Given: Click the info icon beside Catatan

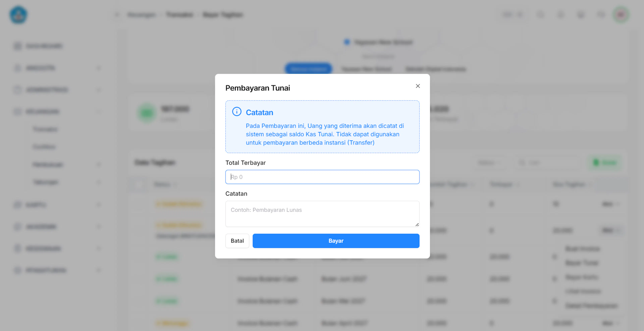Looking at the screenshot, I should coord(237,112).
